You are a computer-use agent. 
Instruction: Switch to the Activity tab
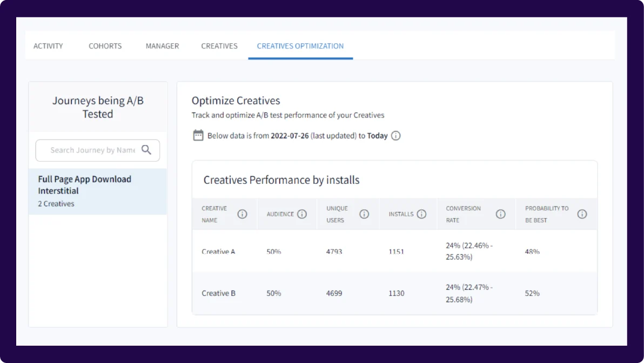coord(48,46)
